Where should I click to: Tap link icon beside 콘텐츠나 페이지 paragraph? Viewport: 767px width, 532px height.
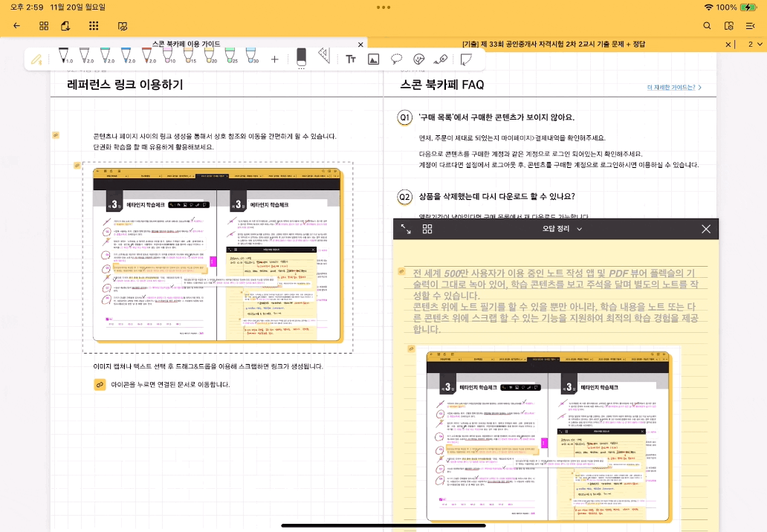coord(56,135)
